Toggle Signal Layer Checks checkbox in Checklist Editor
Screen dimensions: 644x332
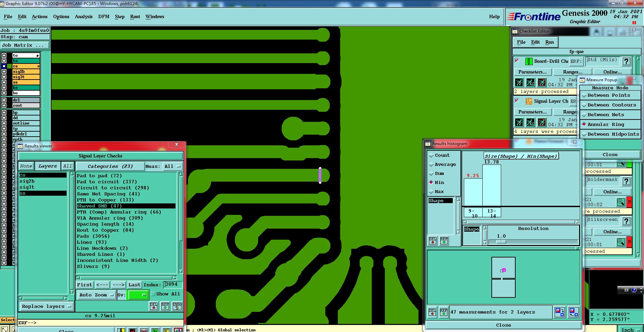click(x=517, y=100)
